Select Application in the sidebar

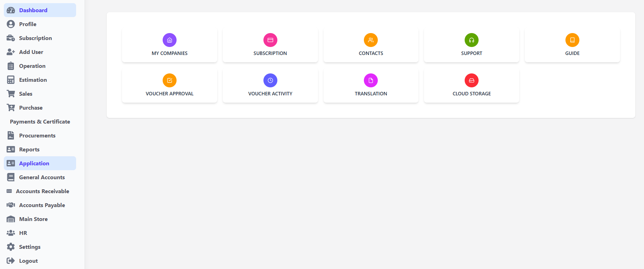point(34,163)
